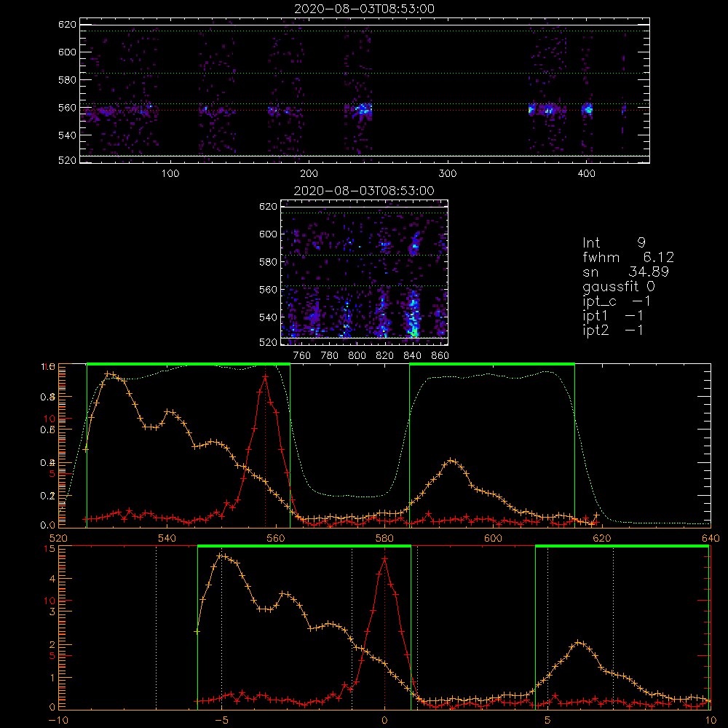Click bright vertical streak near x=840 in middle image

point(412,314)
